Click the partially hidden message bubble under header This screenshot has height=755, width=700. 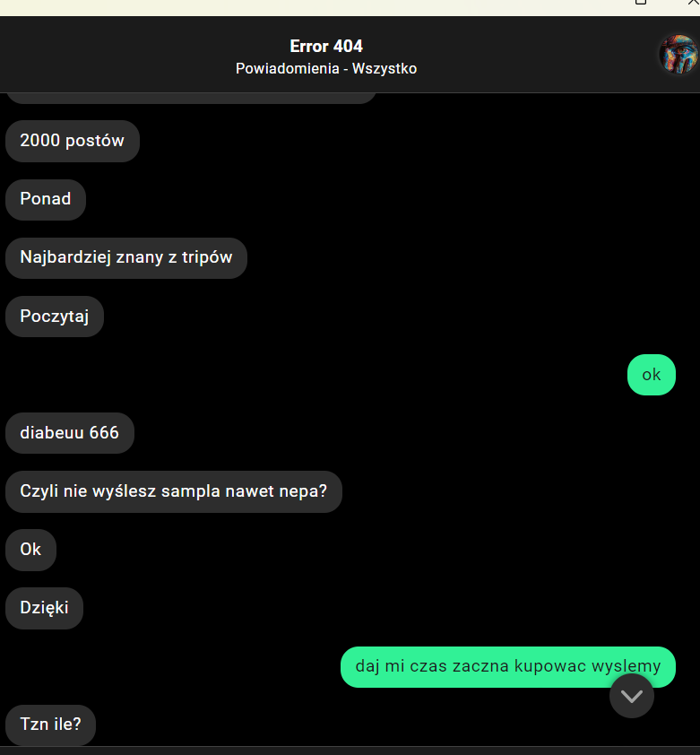pyautogui.click(x=191, y=99)
